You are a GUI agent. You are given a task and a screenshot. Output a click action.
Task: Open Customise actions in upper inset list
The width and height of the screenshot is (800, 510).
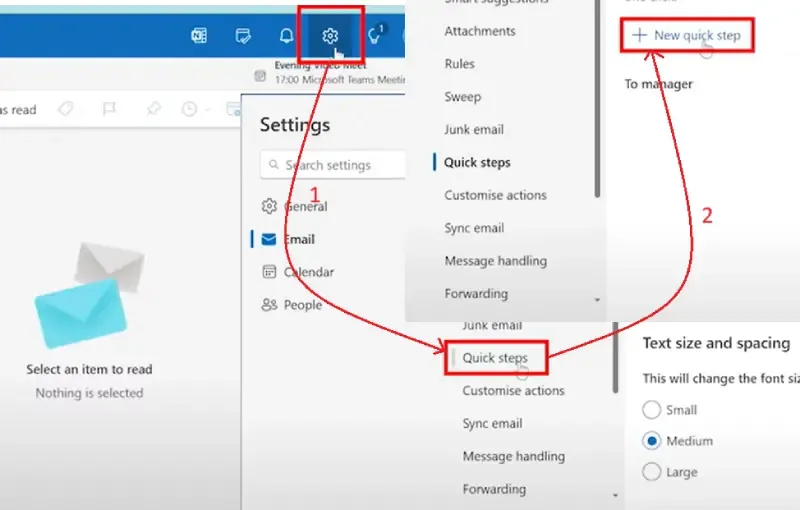[x=495, y=195]
